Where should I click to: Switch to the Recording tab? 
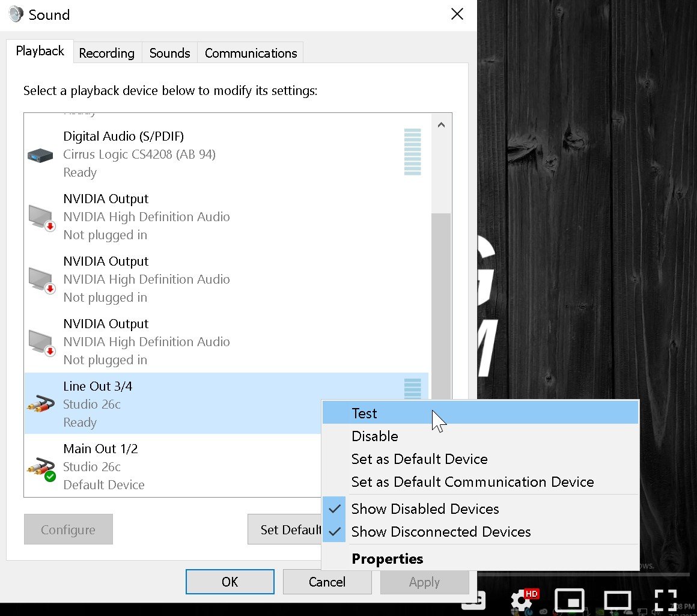point(107,53)
